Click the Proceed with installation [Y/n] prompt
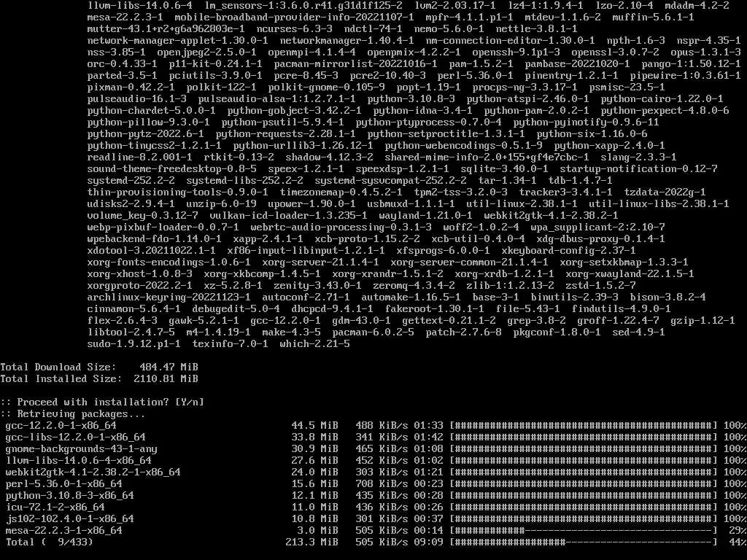 tap(102, 402)
